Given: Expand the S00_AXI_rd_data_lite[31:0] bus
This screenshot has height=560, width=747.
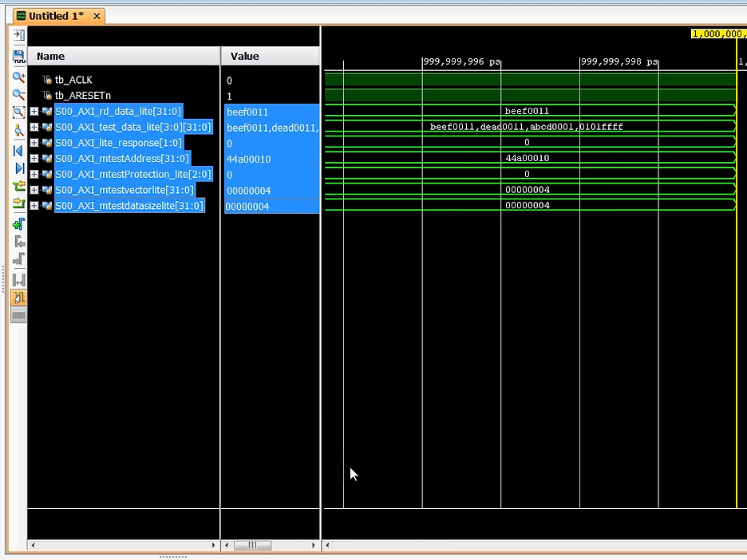Looking at the screenshot, I should click(x=35, y=112).
